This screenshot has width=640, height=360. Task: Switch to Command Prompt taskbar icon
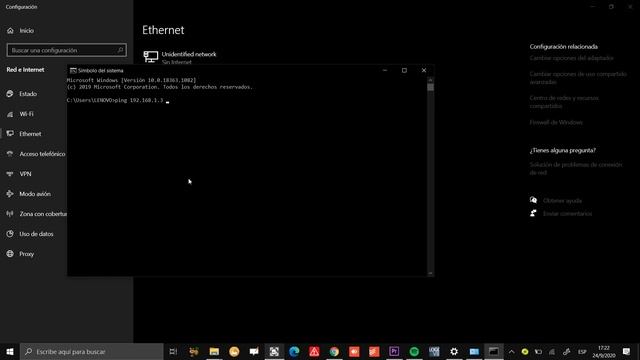[x=494, y=351]
